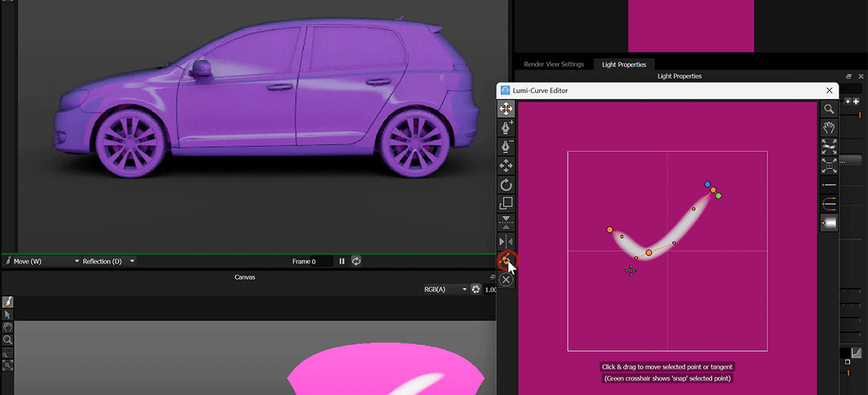Open the Move (W) mode dropdown
This screenshot has height=395, width=868.
pos(42,261)
